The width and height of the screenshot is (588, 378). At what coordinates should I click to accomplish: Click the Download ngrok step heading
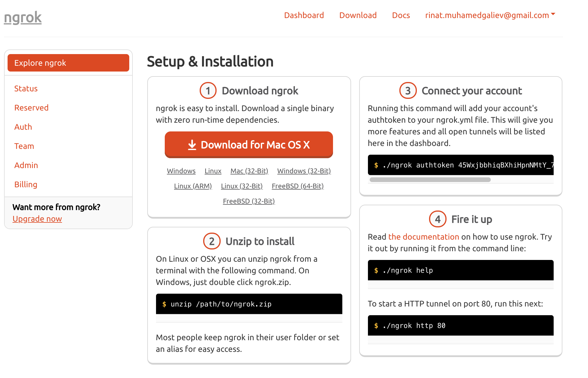(260, 91)
